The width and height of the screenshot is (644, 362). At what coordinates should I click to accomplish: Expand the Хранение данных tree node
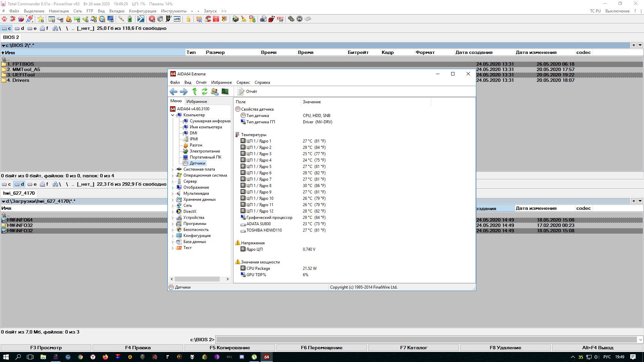tap(173, 200)
